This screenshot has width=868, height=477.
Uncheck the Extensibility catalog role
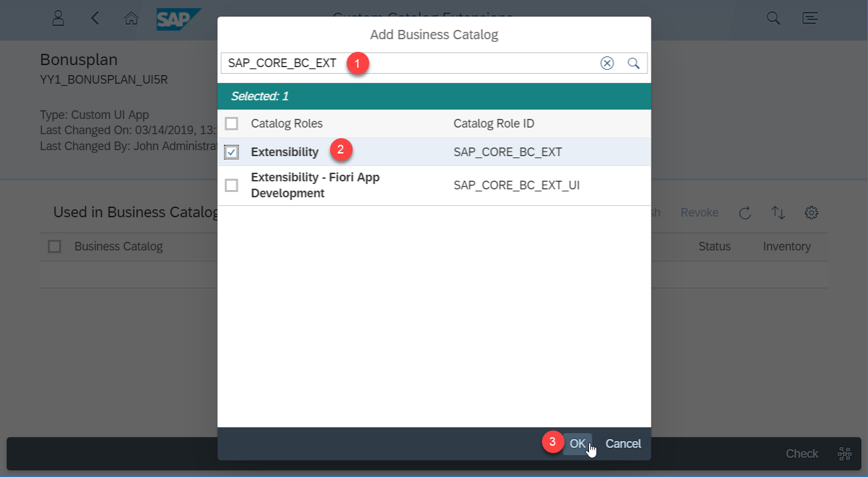231,152
